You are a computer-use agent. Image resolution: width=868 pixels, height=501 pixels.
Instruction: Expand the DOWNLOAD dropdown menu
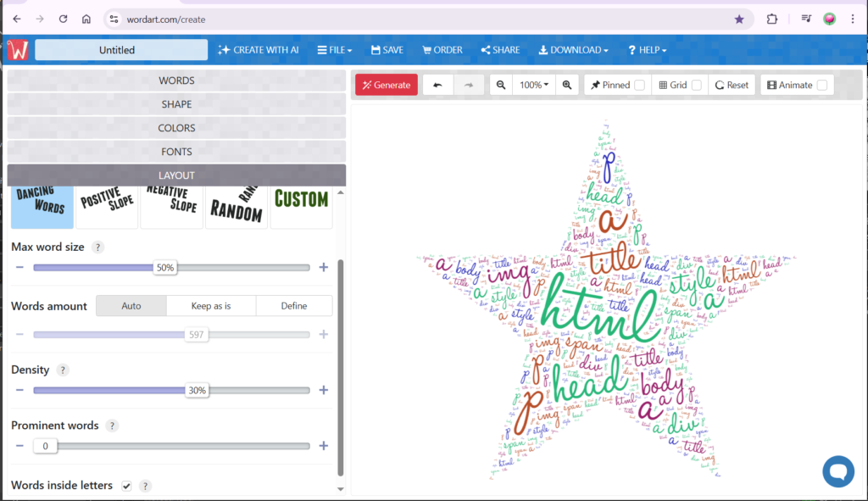pos(573,50)
